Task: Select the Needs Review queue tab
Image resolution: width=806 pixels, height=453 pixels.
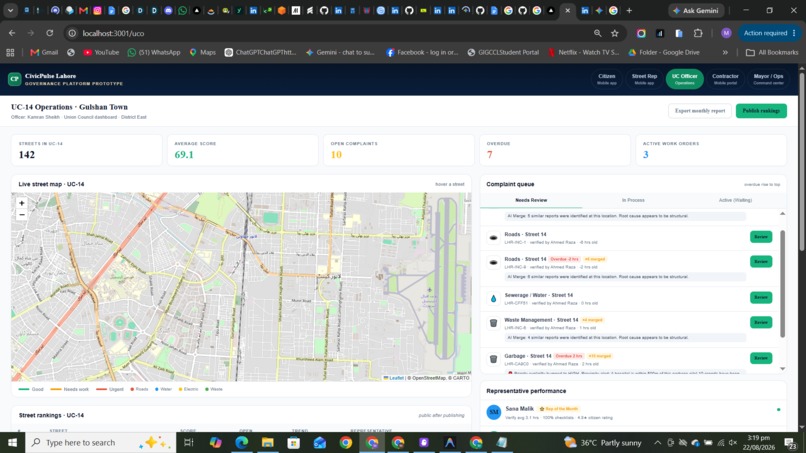Action: 531,201
